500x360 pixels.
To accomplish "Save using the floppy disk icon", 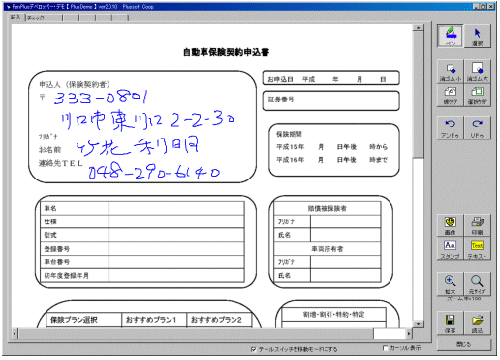I will tap(450, 323).
